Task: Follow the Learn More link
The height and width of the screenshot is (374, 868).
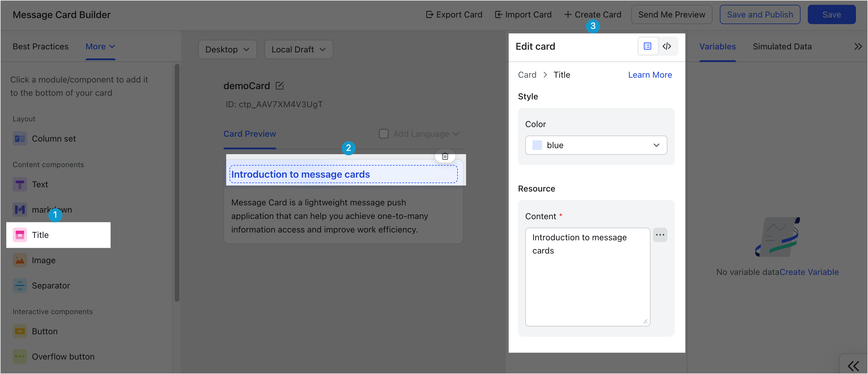Action: pyautogui.click(x=650, y=75)
